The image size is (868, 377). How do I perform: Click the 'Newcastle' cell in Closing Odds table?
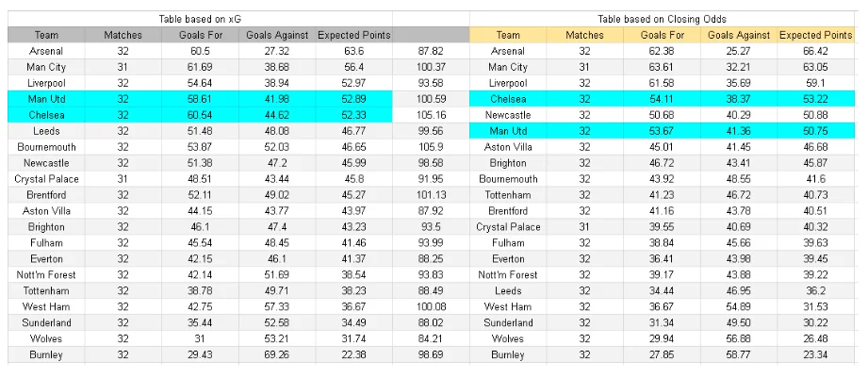(x=508, y=115)
